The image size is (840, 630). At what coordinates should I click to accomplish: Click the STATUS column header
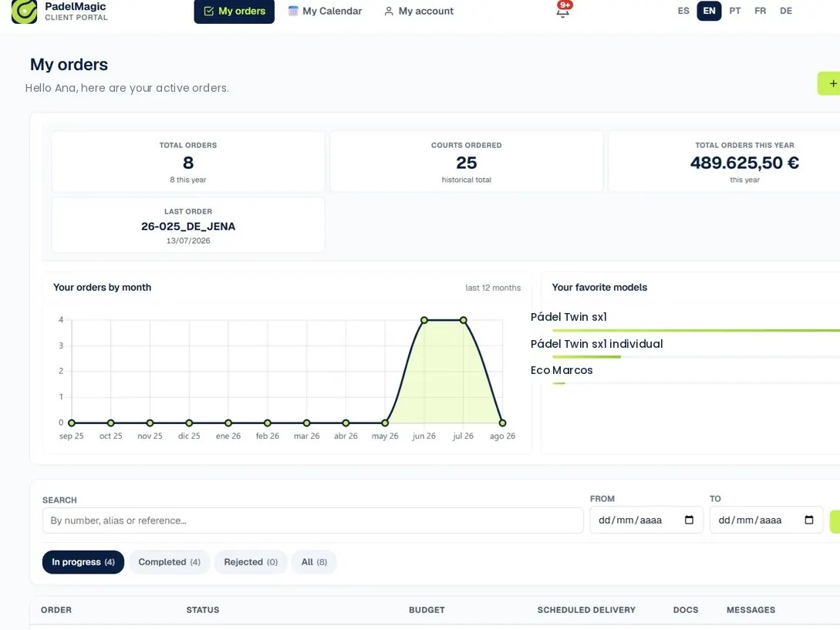coord(203,610)
